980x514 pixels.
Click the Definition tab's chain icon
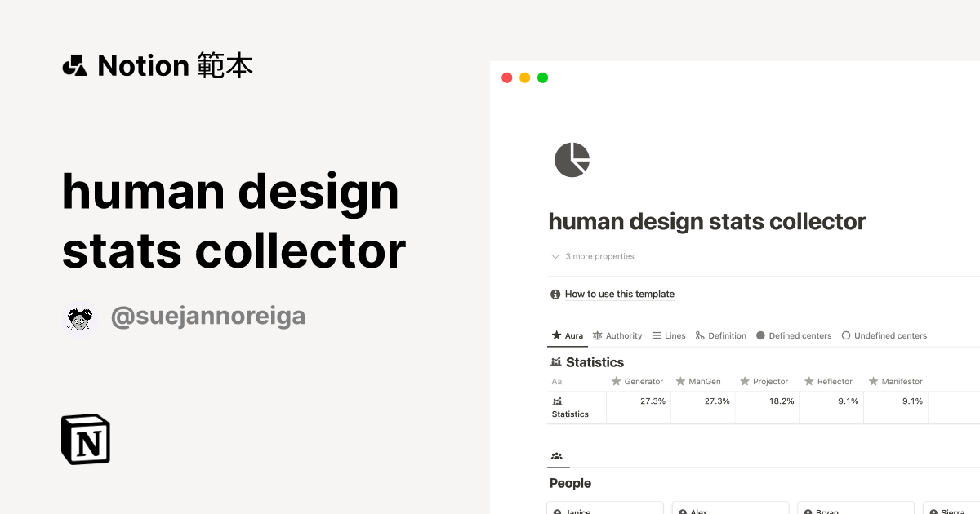(x=698, y=335)
